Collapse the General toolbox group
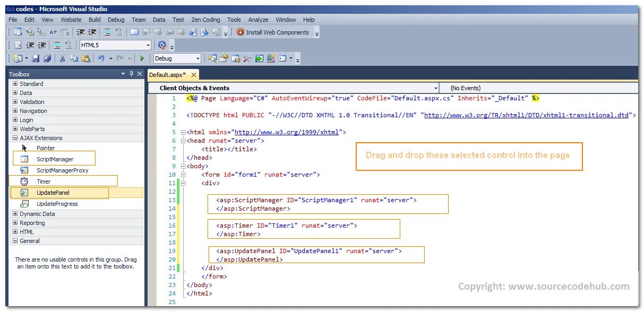This screenshot has width=644, height=312. (15, 241)
